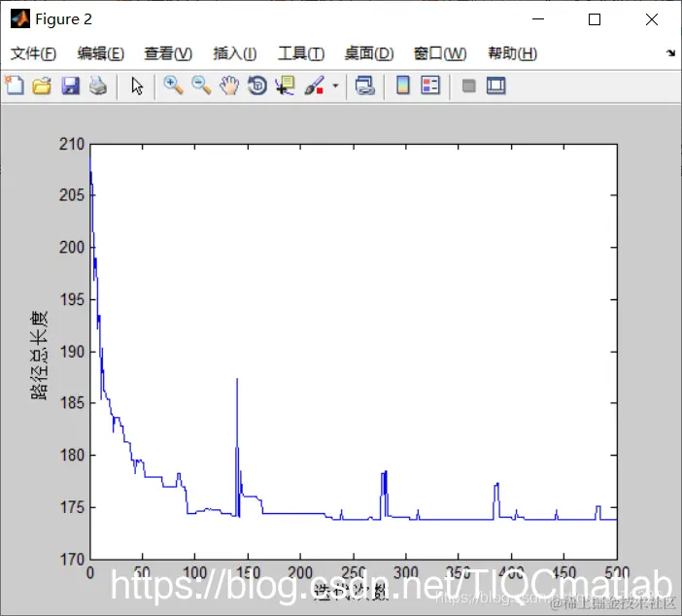Click the y-axis tick label 210

coord(72,144)
